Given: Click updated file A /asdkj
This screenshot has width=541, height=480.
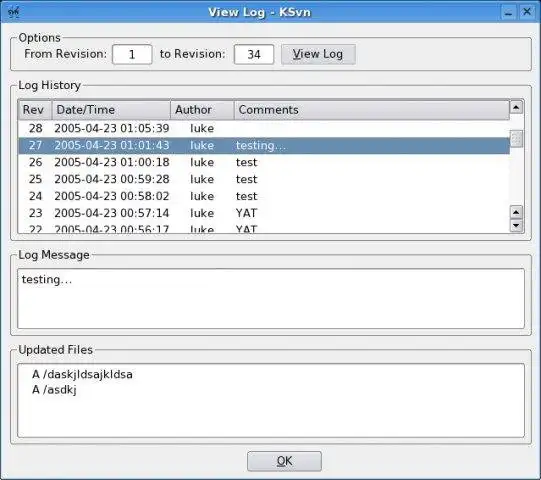Looking at the screenshot, I should 54,390.
